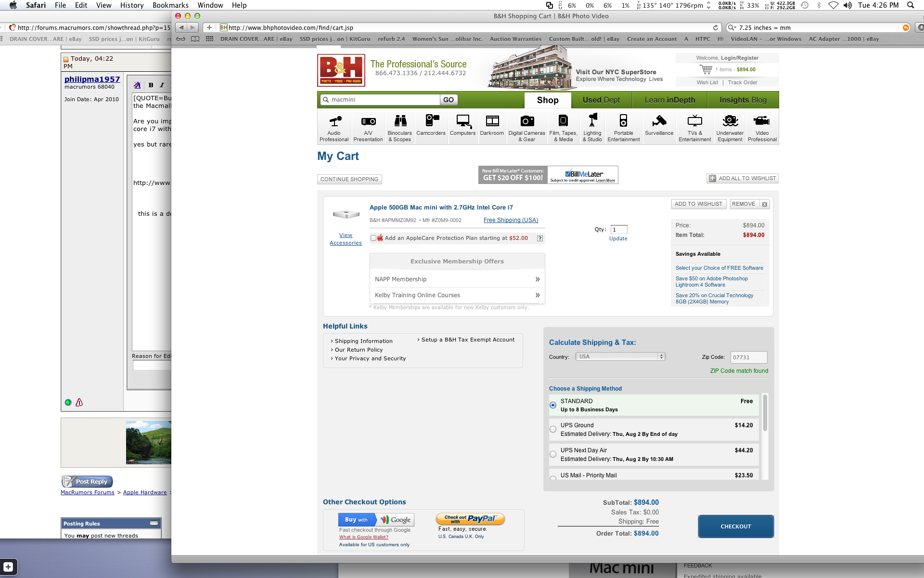Switch to Learn inDepth tab
924x578 pixels.
pyautogui.click(x=670, y=100)
